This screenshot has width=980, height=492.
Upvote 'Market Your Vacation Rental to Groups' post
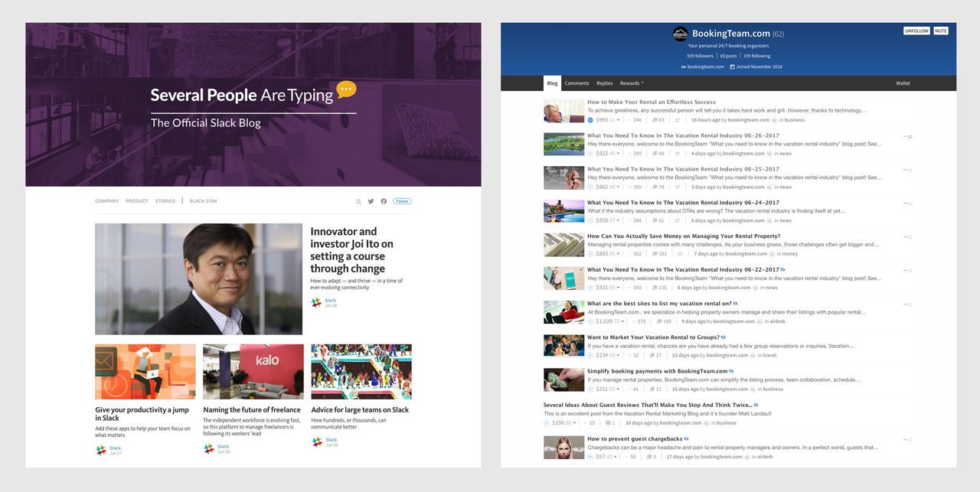[x=590, y=355]
